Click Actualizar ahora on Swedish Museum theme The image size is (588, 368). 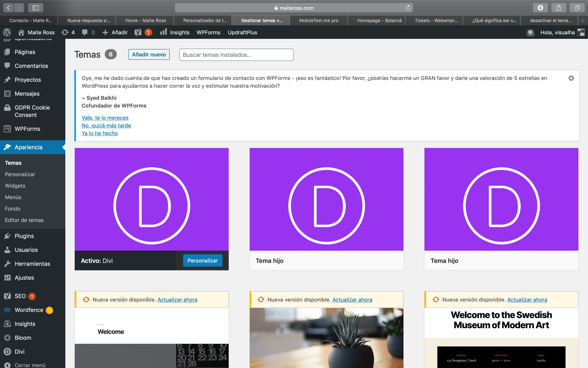(527, 300)
